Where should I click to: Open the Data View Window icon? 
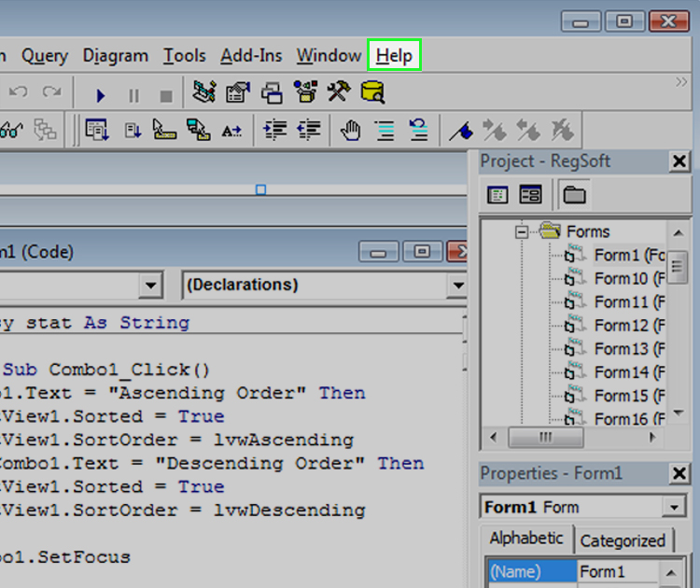coord(372,92)
